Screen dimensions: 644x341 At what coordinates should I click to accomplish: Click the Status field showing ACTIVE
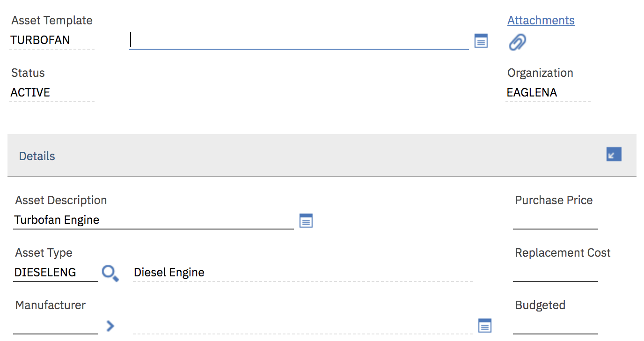tap(51, 93)
